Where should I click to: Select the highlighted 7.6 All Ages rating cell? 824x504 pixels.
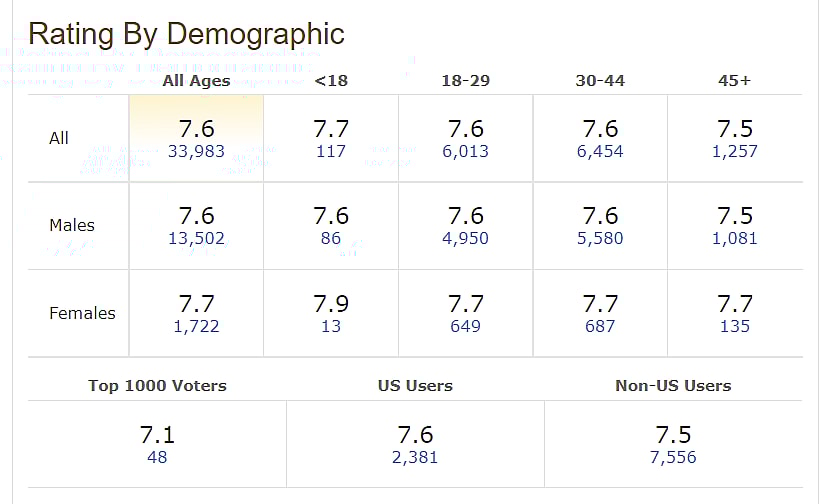(x=196, y=129)
